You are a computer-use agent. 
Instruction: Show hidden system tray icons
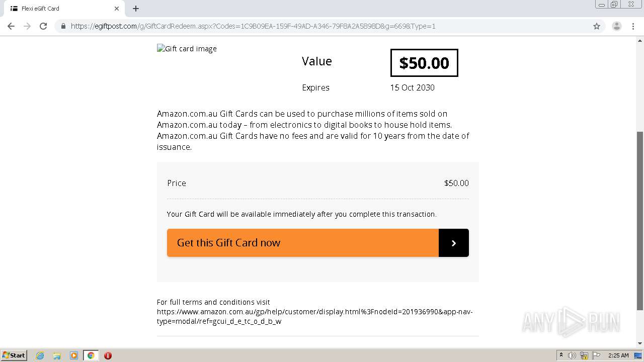coord(561,355)
